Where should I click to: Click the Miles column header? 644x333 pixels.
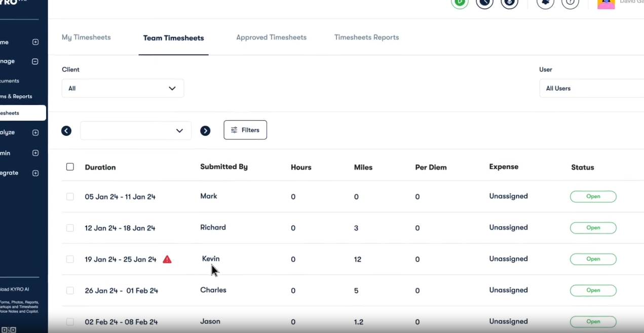(363, 167)
